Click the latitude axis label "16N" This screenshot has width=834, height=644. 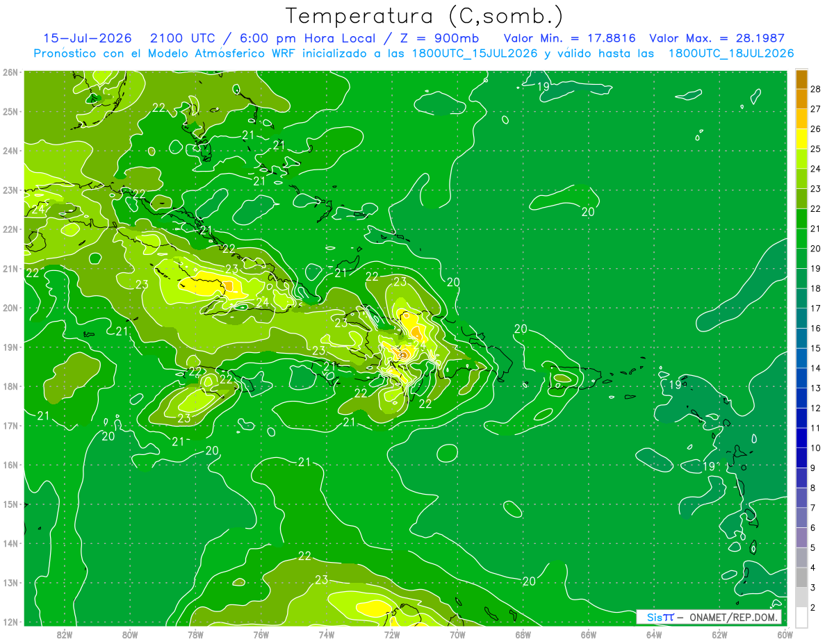[x=10, y=465]
